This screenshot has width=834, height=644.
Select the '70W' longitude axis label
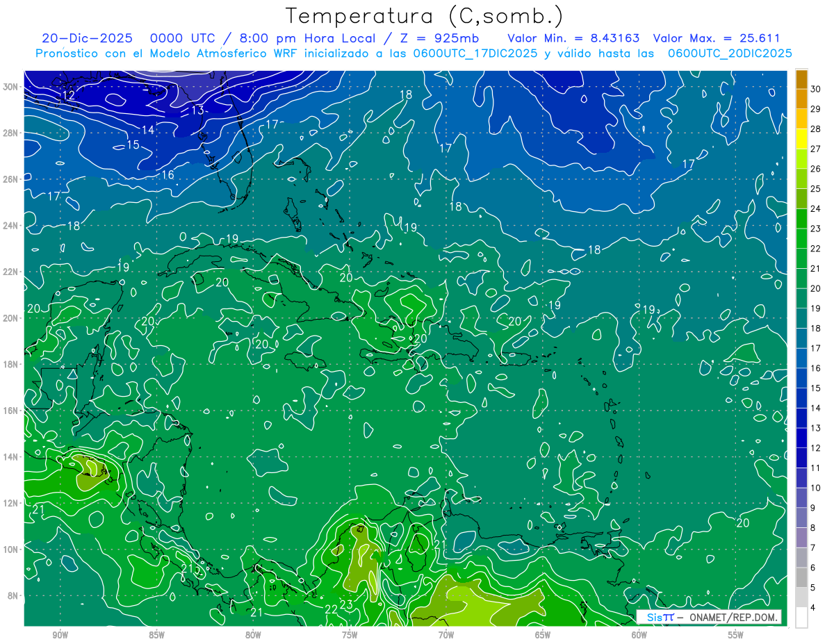click(446, 635)
